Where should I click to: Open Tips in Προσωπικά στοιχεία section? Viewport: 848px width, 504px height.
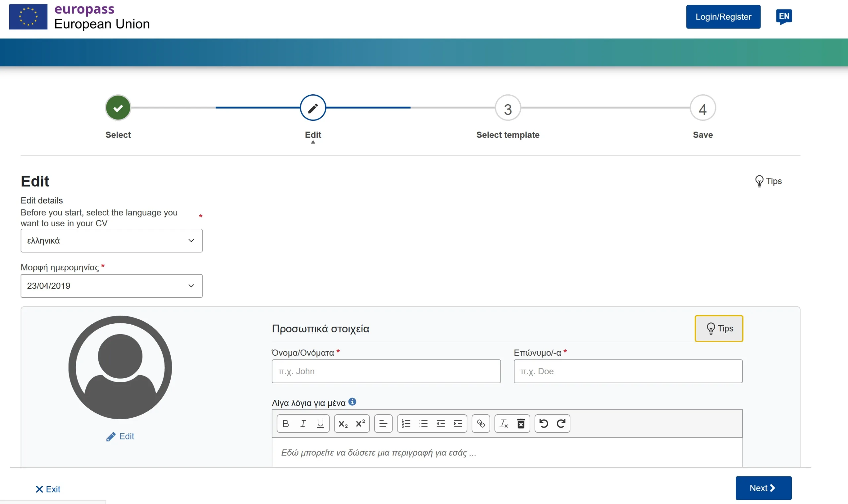[x=719, y=328]
